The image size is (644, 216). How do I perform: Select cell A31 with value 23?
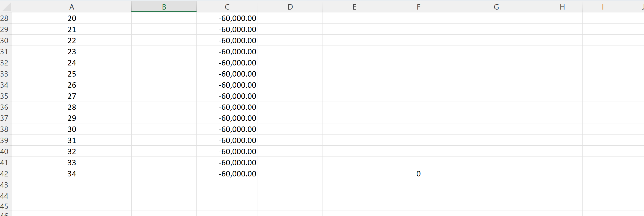pos(72,51)
